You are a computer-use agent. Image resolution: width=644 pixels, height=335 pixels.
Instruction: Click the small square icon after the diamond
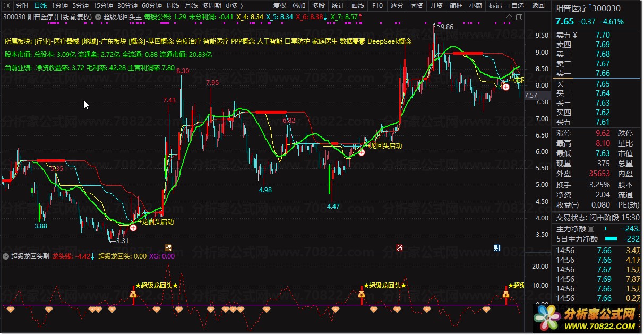[519, 17]
